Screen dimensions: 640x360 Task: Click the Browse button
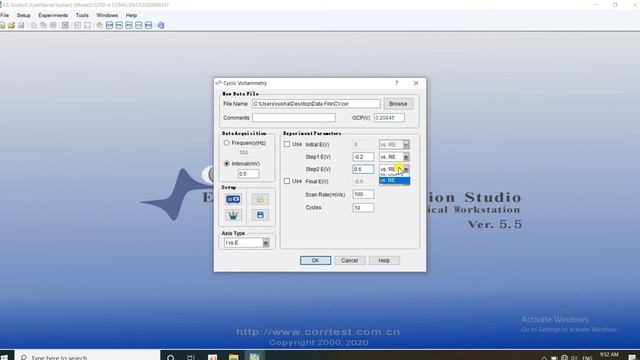coord(398,104)
